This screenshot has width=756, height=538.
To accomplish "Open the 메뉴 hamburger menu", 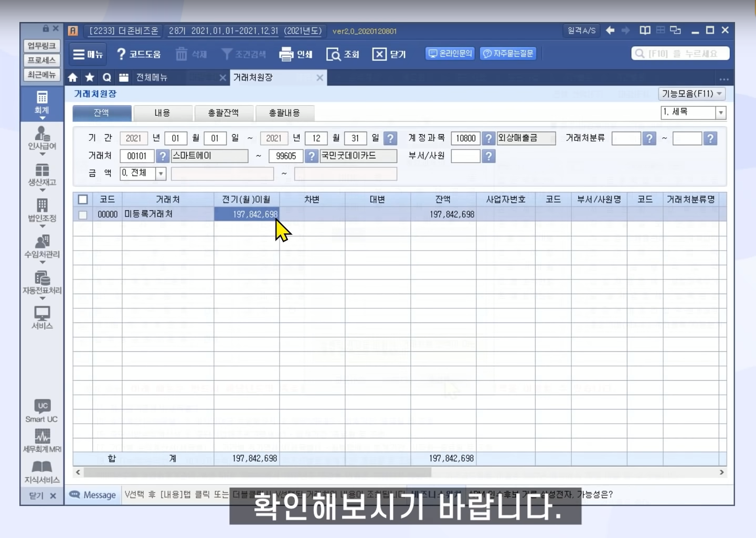I will [x=88, y=54].
